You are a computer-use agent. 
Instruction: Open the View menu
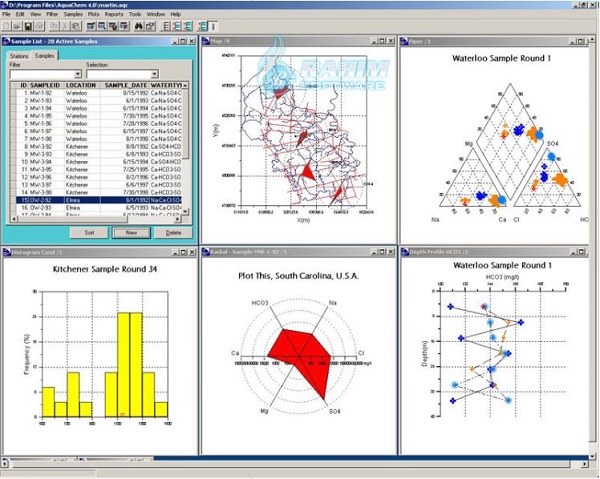(35, 14)
